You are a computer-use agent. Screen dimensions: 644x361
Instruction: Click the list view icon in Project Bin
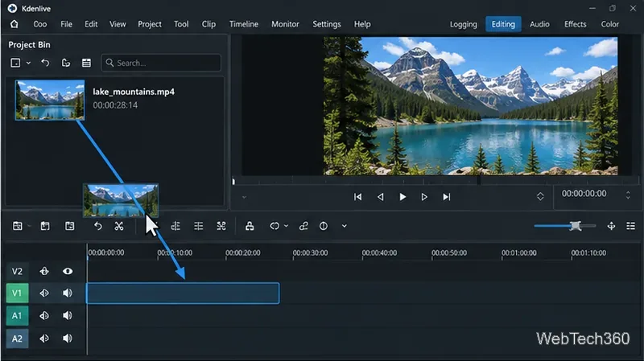[x=86, y=63]
